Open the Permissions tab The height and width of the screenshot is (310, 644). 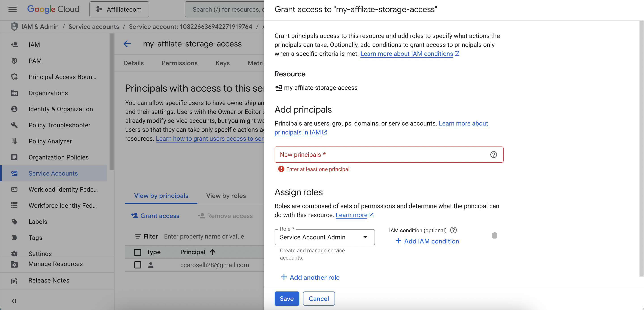point(180,63)
